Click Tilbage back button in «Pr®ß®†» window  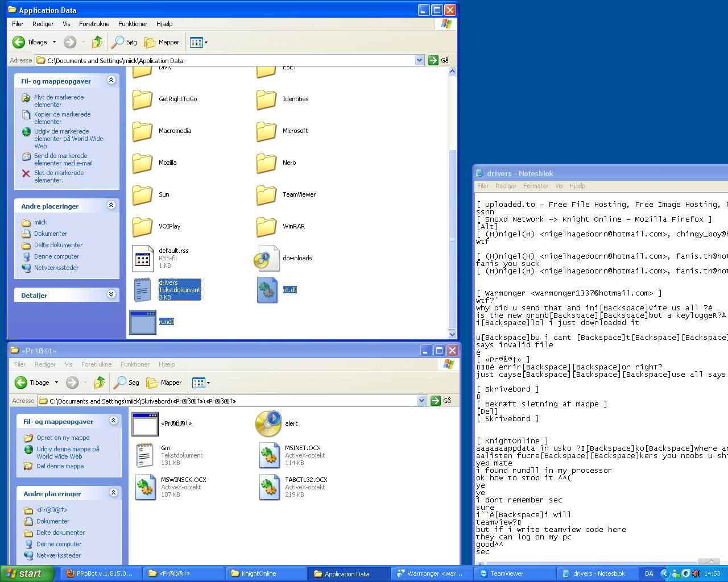[x=32, y=383]
